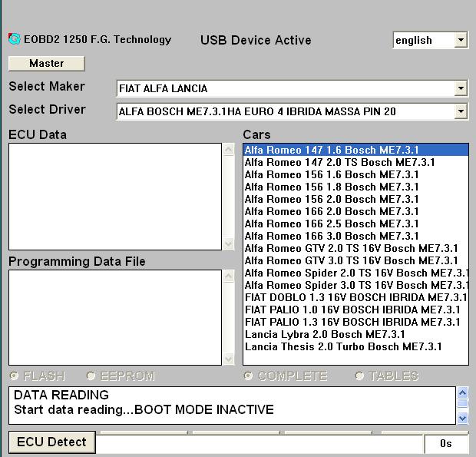Click the EOBD2 application logo icon
The height and width of the screenshot is (457, 476).
(x=15, y=39)
